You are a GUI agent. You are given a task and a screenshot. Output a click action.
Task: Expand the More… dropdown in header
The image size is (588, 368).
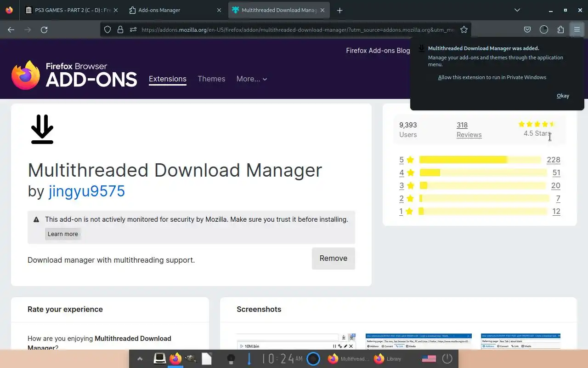point(252,79)
